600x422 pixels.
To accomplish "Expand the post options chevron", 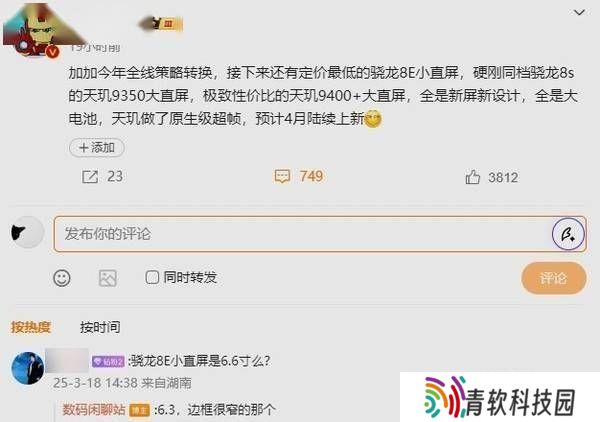I will pyautogui.click(x=579, y=13).
